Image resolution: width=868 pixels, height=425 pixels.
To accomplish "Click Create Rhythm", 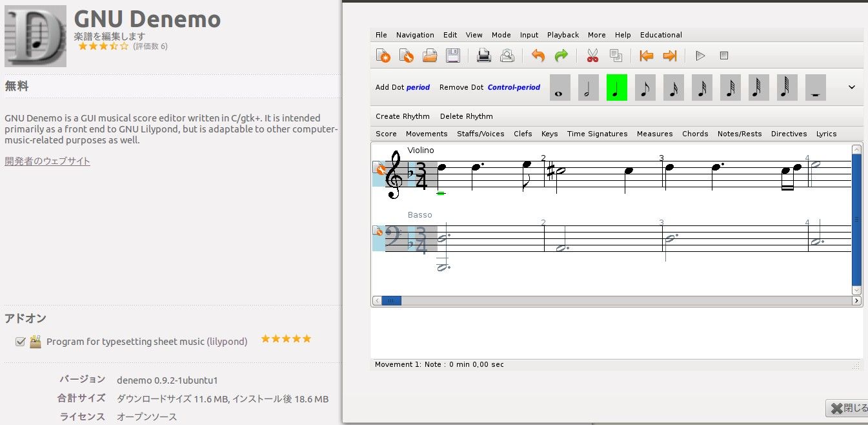I will pyautogui.click(x=403, y=116).
